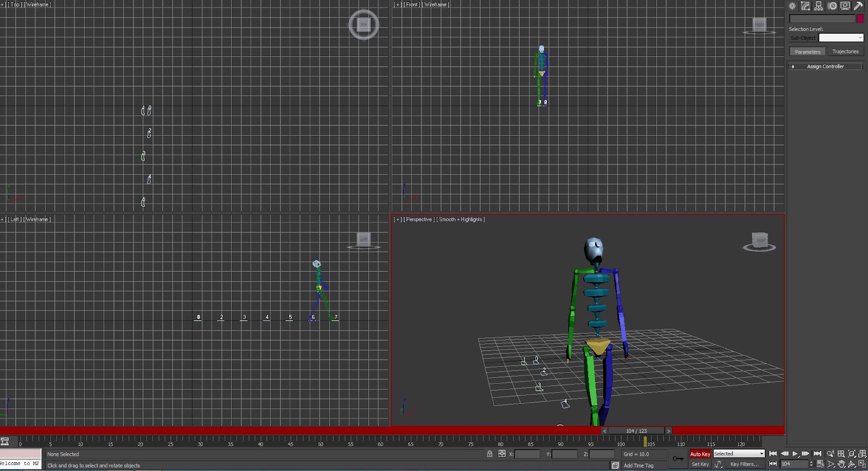Click Zoom Extents All
Screen dimensions: 868x471
click(862, 454)
